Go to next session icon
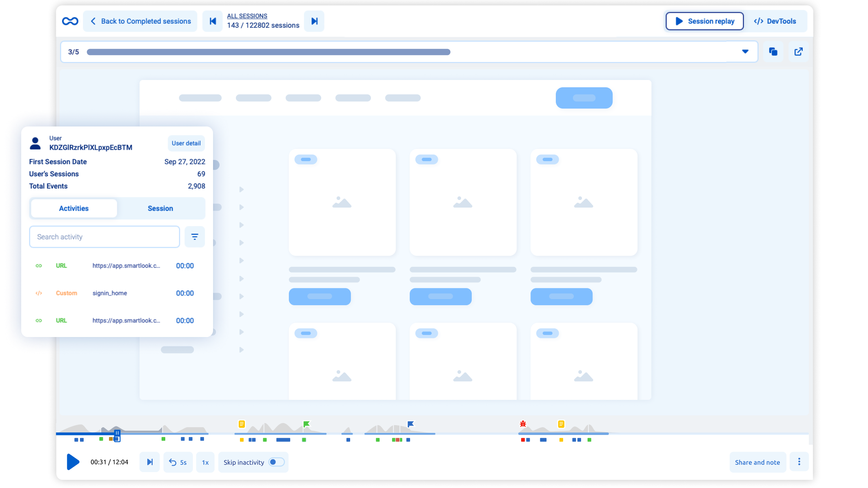Viewport: 868px width, 488px height. pos(314,21)
